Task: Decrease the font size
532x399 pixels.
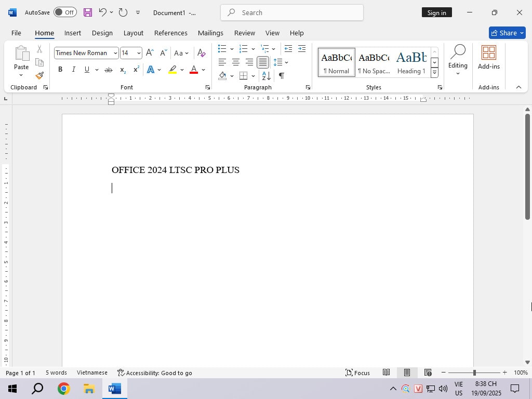Action: [164, 53]
